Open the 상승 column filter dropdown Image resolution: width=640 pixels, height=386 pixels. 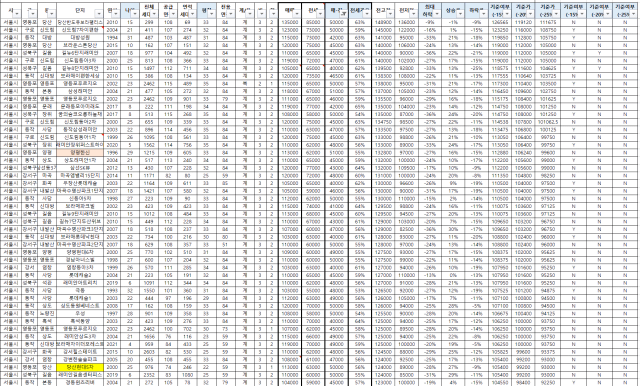pyautogui.click(x=460, y=14)
